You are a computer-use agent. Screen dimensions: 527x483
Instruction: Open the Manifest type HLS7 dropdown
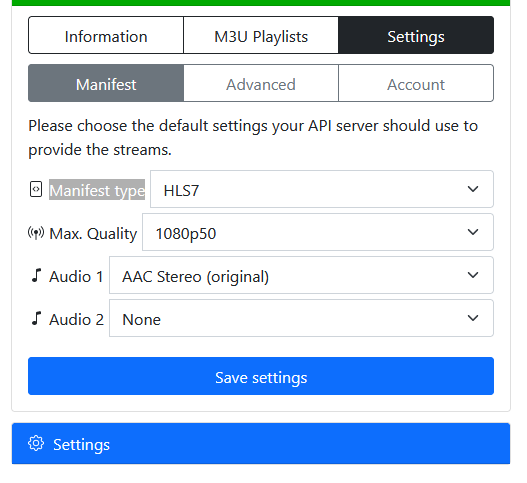click(x=322, y=189)
